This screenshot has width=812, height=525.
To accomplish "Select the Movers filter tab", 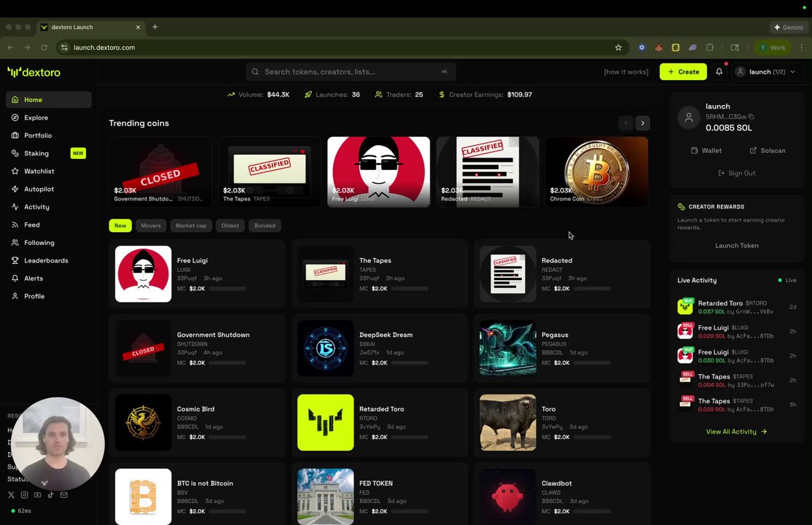I will tap(151, 225).
